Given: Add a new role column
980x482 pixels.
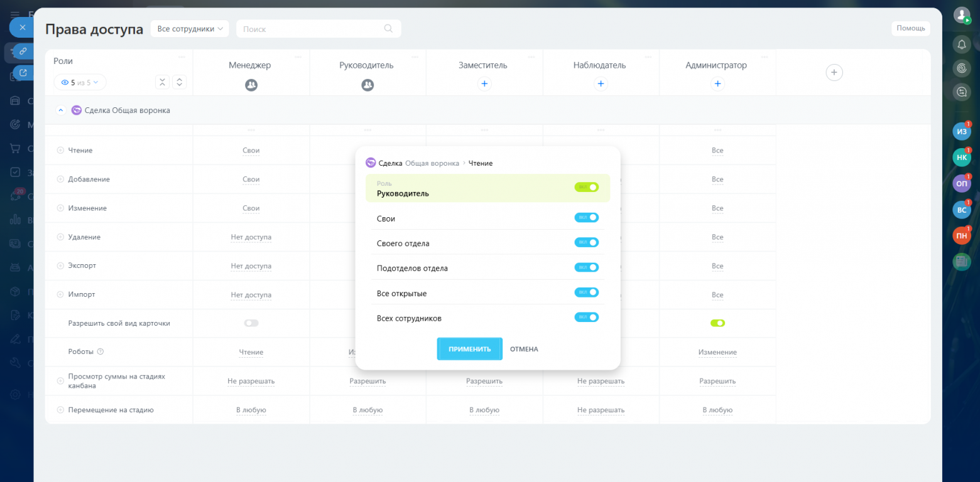Looking at the screenshot, I should tap(834, 73).
